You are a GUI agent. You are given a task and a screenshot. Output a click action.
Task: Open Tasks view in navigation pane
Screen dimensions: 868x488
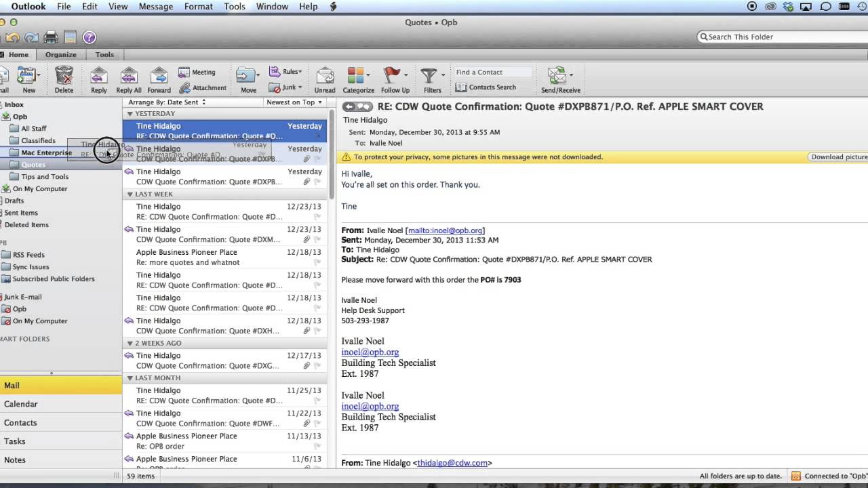(x=61, y=441)
